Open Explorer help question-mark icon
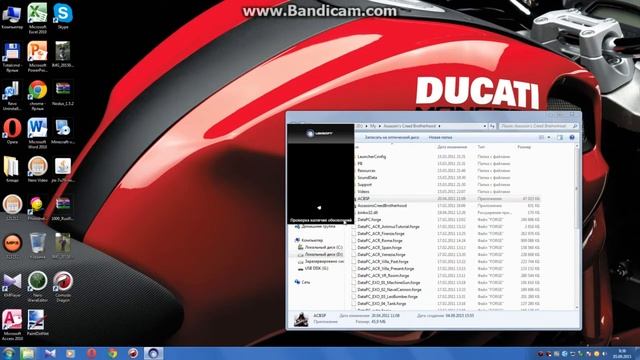Viewport: 640px width, 360px height. pos(572,138)
